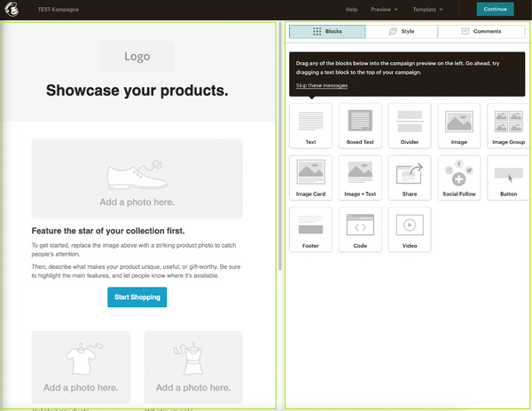The height and width of the screenshot is (411, 532).
Task: Pick the Footer block
Action: pos(310,228)
